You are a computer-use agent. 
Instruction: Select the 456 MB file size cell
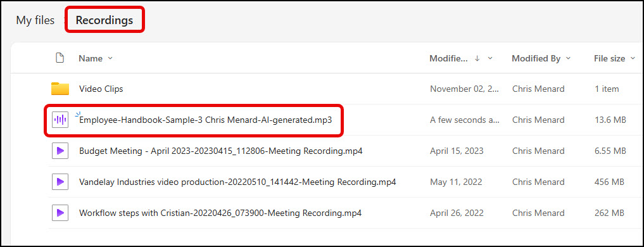pos(610,182)
